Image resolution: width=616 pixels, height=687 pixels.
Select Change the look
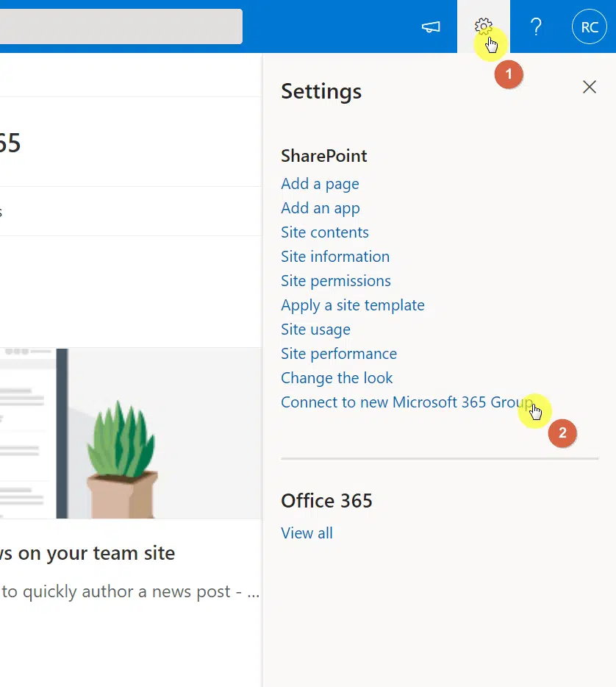click(x=337, y=377)
